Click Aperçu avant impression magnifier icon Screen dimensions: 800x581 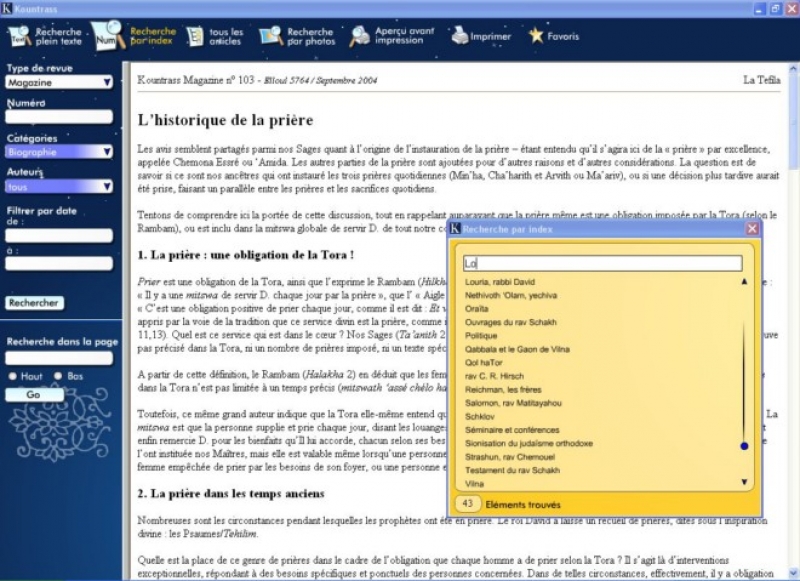360,36
